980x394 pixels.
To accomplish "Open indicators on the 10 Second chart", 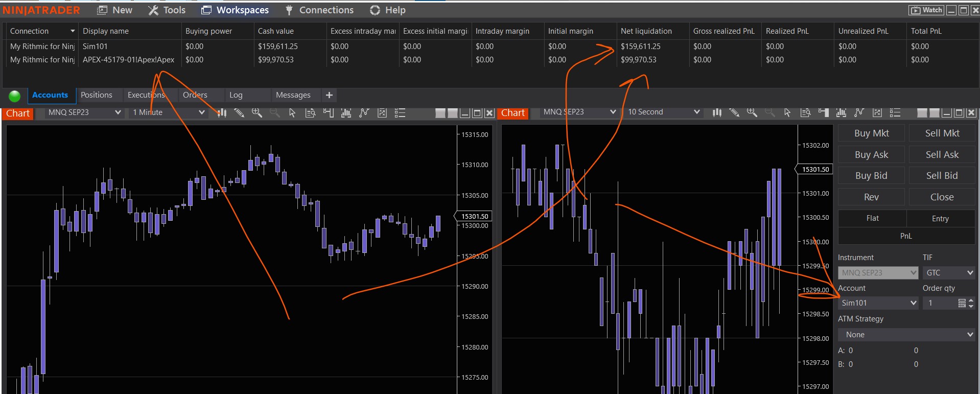I will click(841, 112).
